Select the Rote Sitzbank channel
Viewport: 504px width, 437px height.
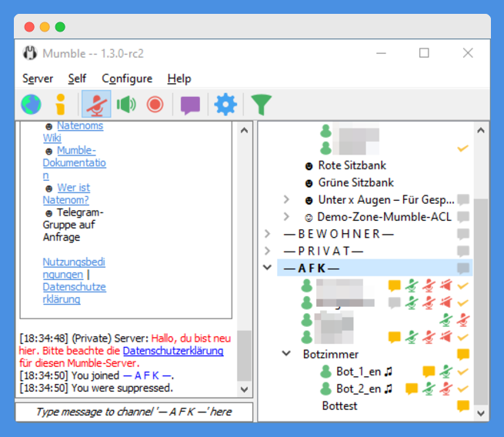click(x=352, y=165)
